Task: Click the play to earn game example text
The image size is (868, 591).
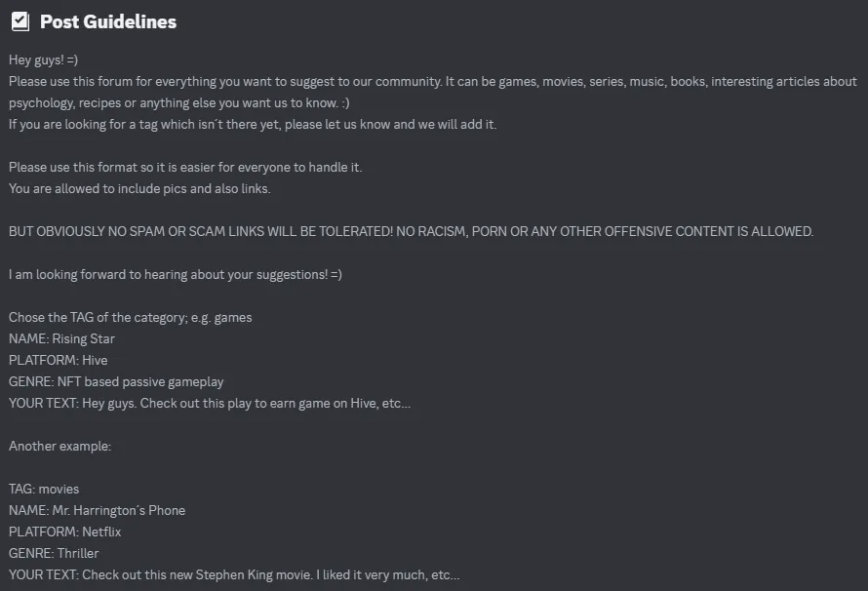Action: 210,403
